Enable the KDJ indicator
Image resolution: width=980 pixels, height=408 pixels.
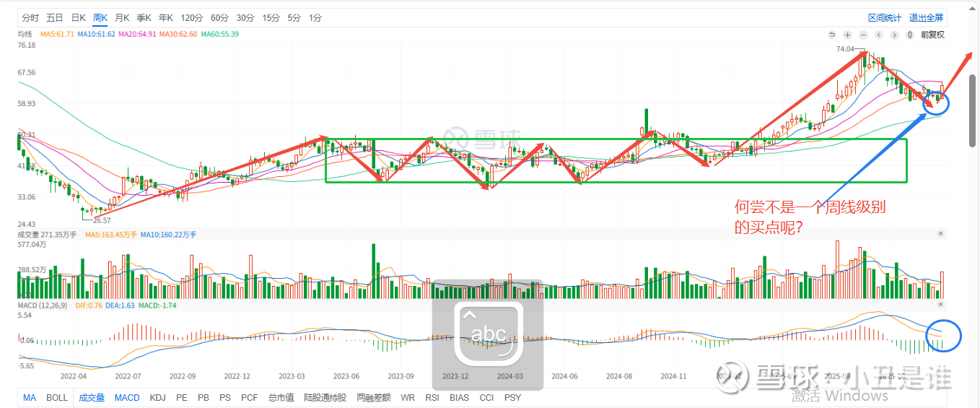158,397
